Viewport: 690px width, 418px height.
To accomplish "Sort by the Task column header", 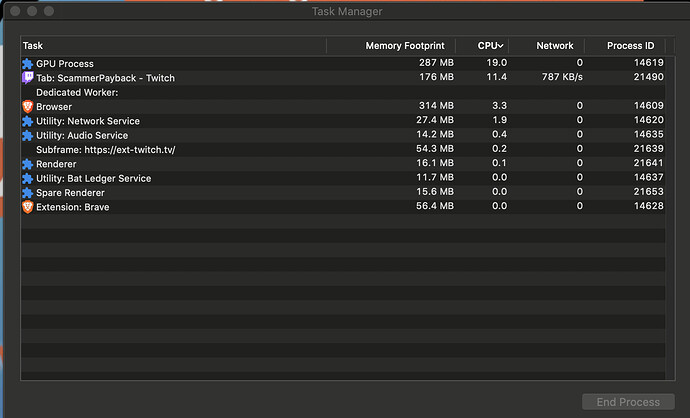I will coord(33,46).
